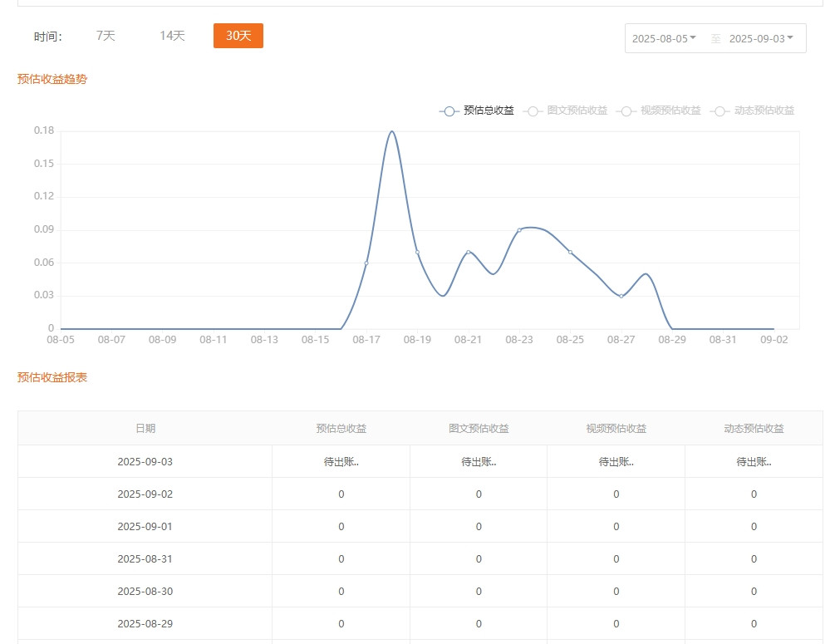Click the 2025-08-29 date cell

pyautogui.click(x=145, y=623)
